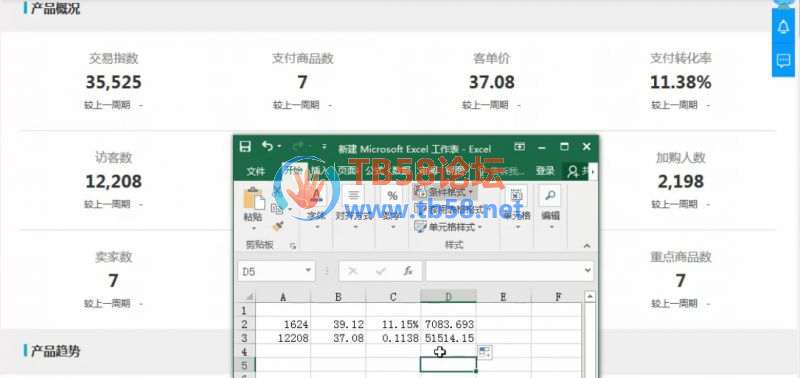This screenshot has width=800, height=378.
Task: Click cell containing 1624
Action: click(283, 324)
